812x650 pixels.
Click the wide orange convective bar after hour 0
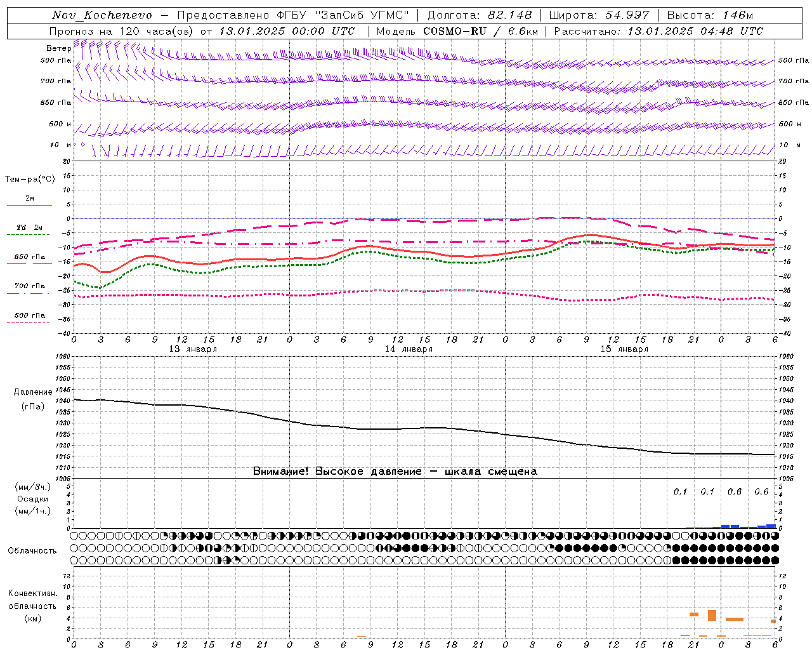[x=735, y=620]
